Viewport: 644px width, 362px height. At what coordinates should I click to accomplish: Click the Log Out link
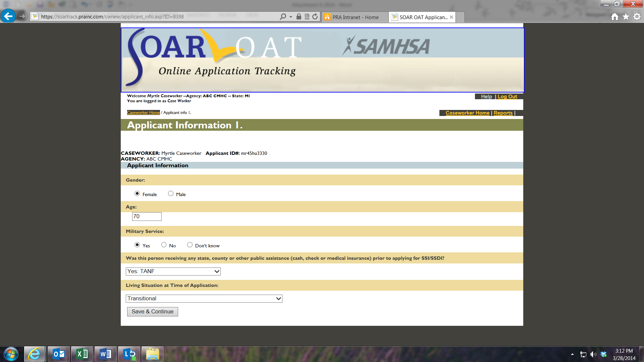click(x=507, y=97)
